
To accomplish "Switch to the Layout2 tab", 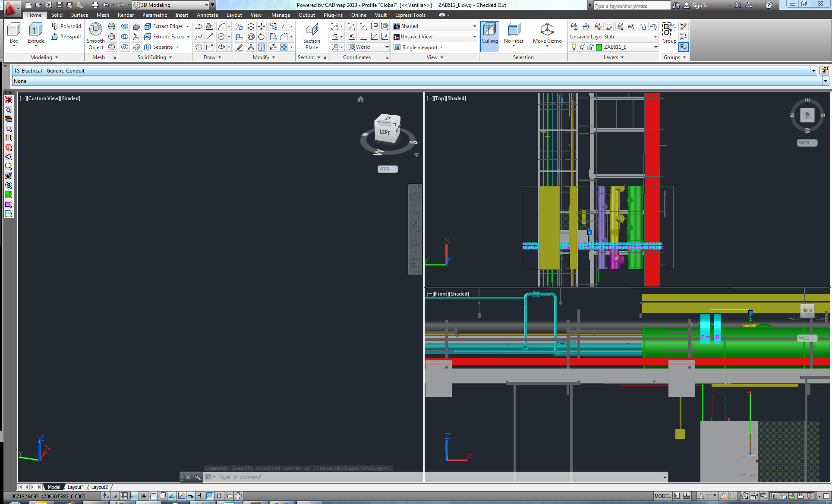I will 100,487.
